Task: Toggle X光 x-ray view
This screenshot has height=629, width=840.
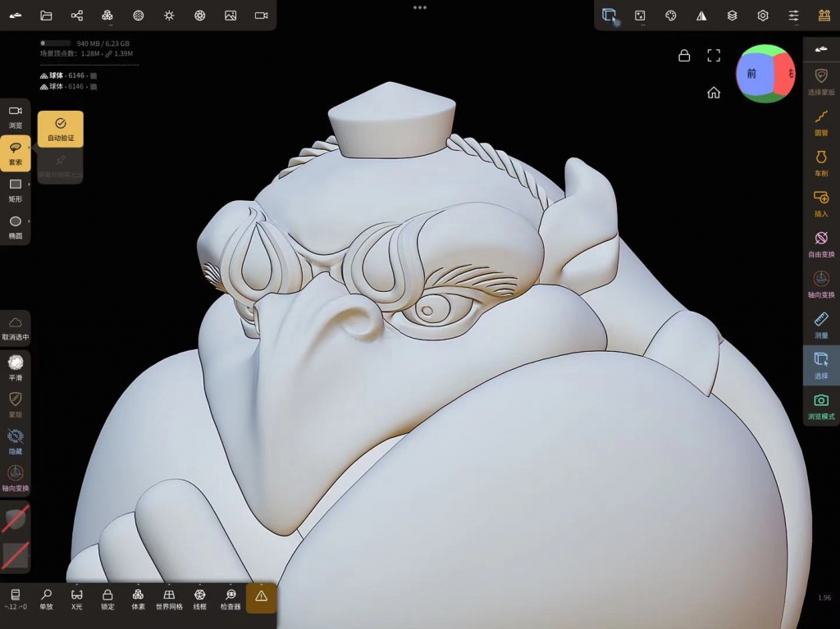Action: (76, 599)
